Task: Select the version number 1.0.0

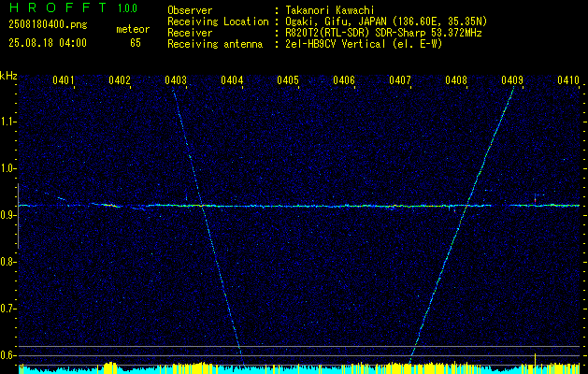Action: [127, 8]
